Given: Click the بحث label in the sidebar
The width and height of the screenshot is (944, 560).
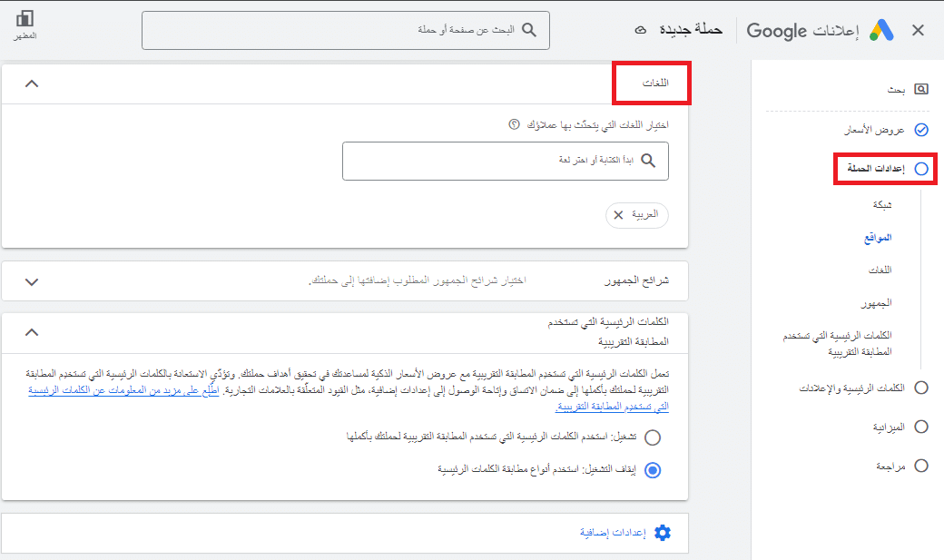Looking at the screenshot, I should click(897, 90).
